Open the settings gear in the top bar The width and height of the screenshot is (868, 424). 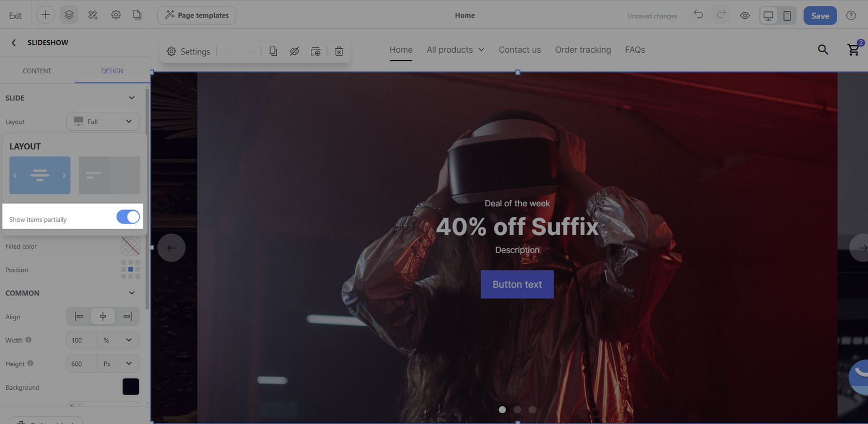[116, 15]
